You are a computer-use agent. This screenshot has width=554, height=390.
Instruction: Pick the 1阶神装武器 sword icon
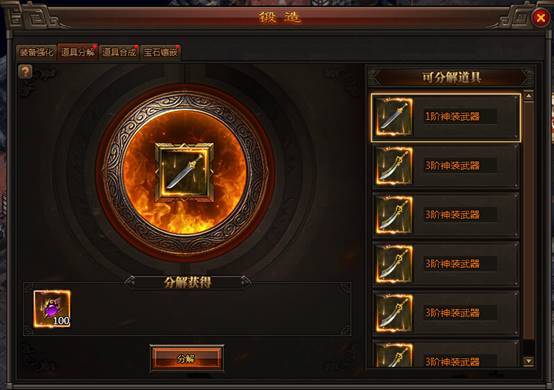point(394,117)
